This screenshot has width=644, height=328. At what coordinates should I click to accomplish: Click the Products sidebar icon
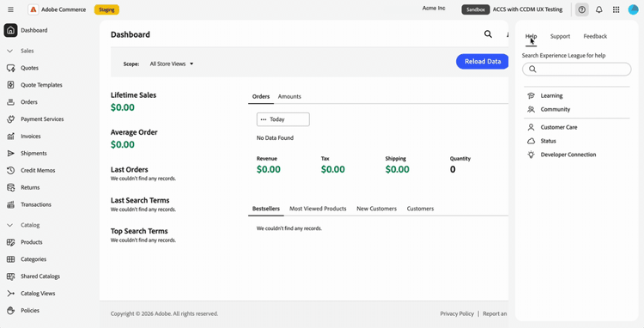[10, 242]
